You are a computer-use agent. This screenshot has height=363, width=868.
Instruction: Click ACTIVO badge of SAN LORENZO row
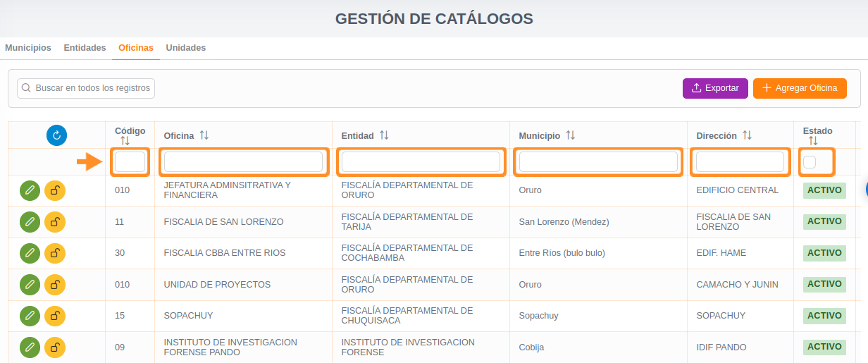824,221
